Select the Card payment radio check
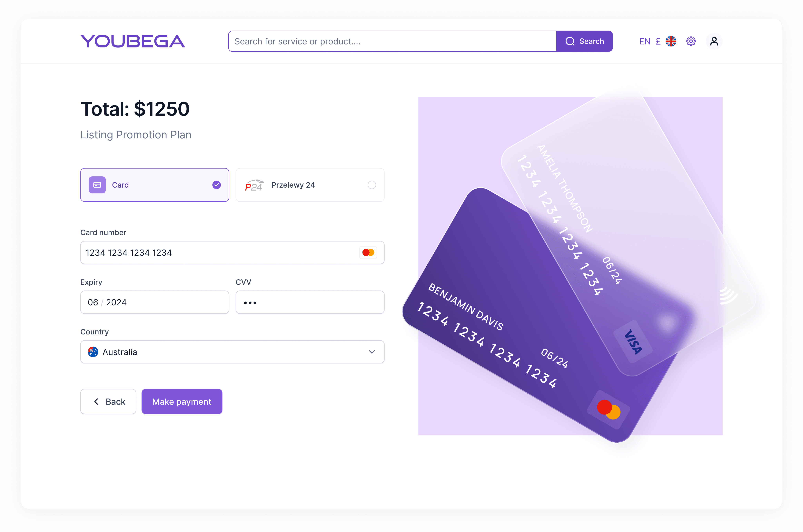The height and width of the screenshot is (532, 803). pos(216,185)
